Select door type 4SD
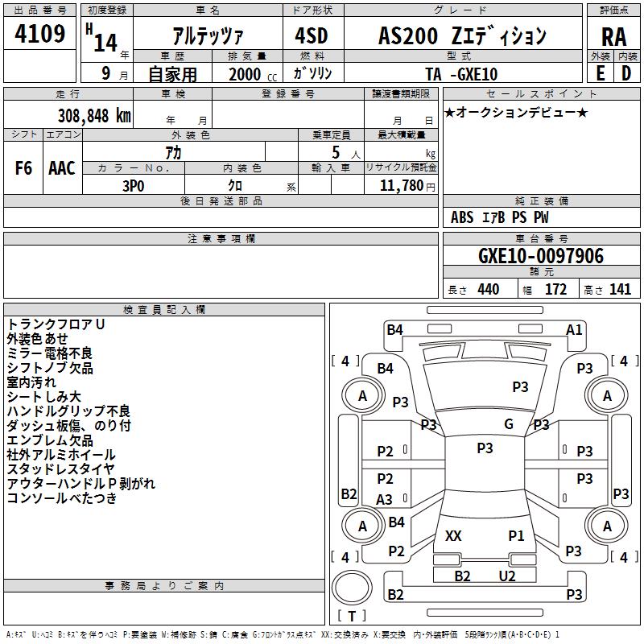Image resolution: width=644 pixels, height=644 pixels. point(312,35)
